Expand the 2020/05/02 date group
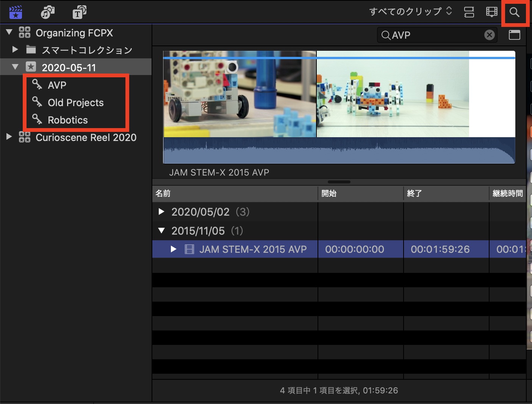The width and height of the screenshot is (532, 404). click(161, 211)
